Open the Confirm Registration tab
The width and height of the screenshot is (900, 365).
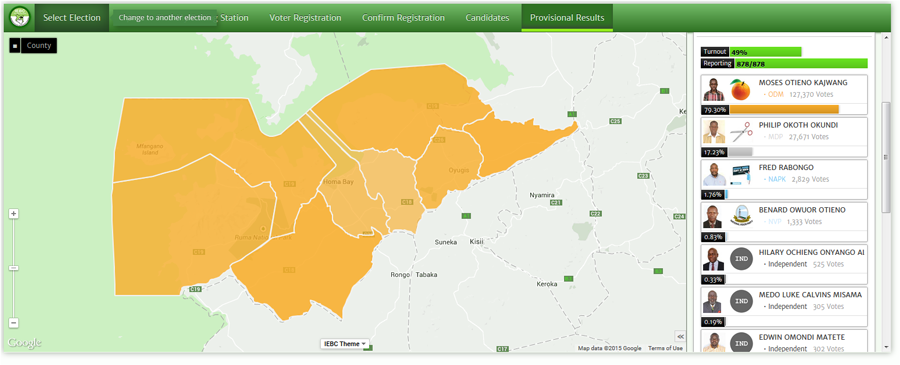403,18
